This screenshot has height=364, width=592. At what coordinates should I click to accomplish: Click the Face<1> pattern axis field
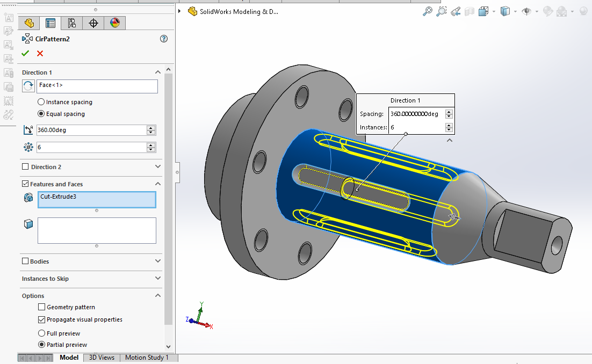pos(97,86)
